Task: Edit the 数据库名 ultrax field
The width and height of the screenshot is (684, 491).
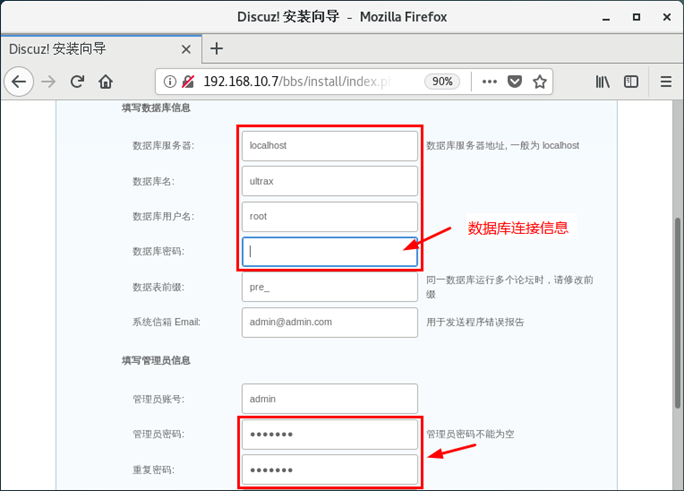Action: [x=330, y=181]
